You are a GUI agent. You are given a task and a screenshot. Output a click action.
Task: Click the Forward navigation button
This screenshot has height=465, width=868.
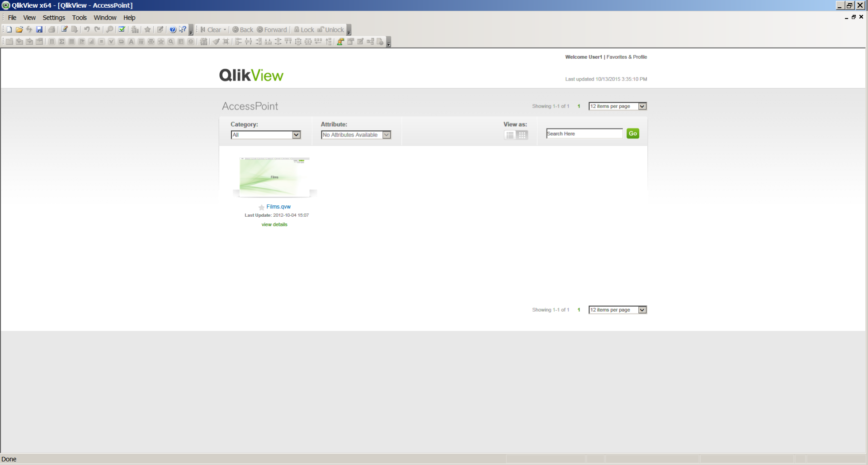(272, 30)
